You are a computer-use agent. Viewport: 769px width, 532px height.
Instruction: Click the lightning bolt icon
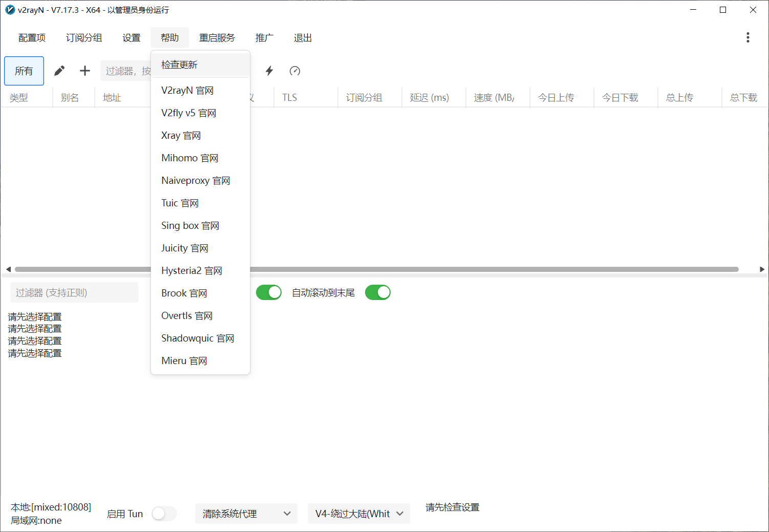point(269,71)
